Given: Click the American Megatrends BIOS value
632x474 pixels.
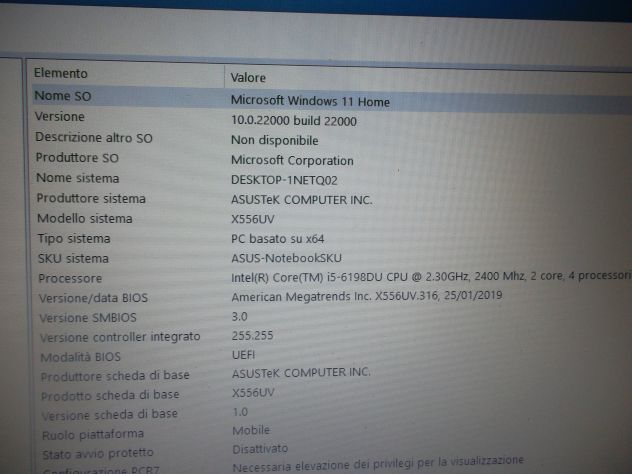Looking at the screenshot, I should pyautogui.click(x=367, y=296).
